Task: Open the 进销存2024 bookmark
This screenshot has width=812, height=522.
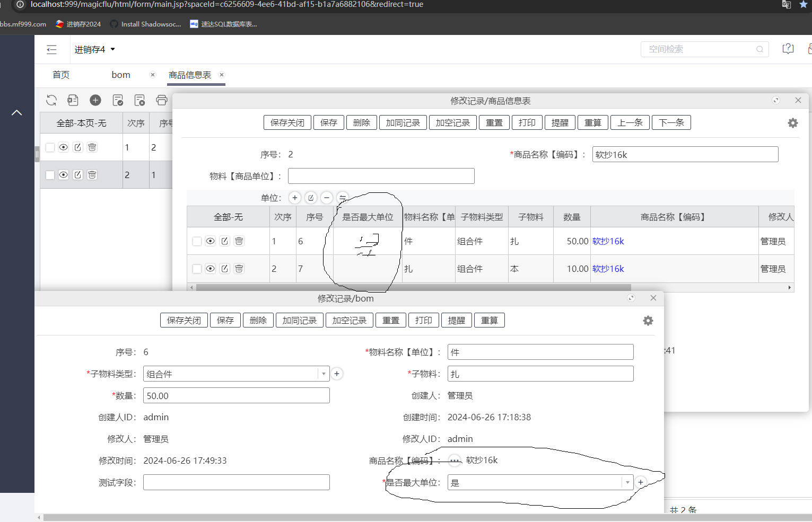Action: point(78,24)
